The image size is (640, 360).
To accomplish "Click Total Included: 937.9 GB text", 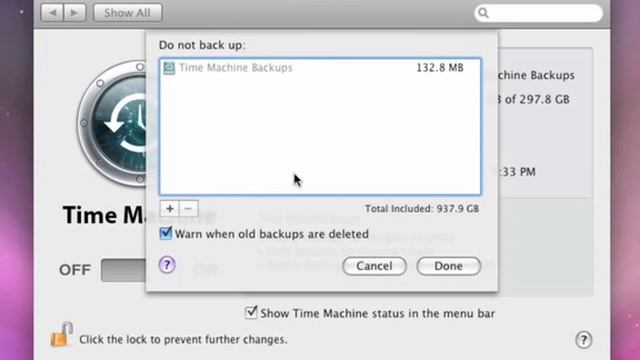I will click(422, 209).
